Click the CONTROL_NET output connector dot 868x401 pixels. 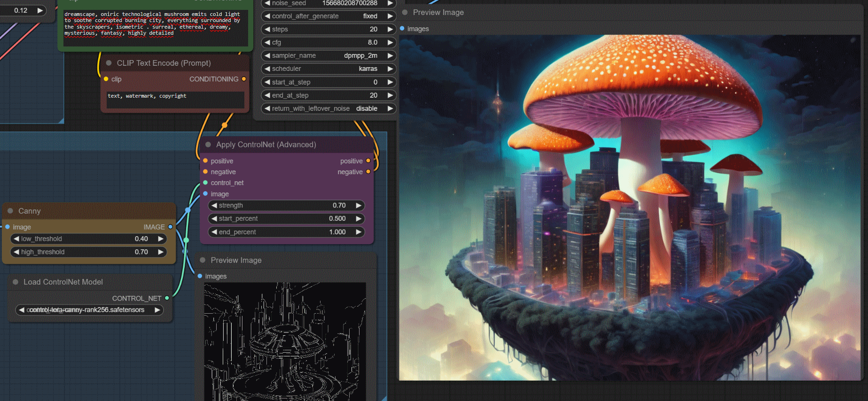167,298
